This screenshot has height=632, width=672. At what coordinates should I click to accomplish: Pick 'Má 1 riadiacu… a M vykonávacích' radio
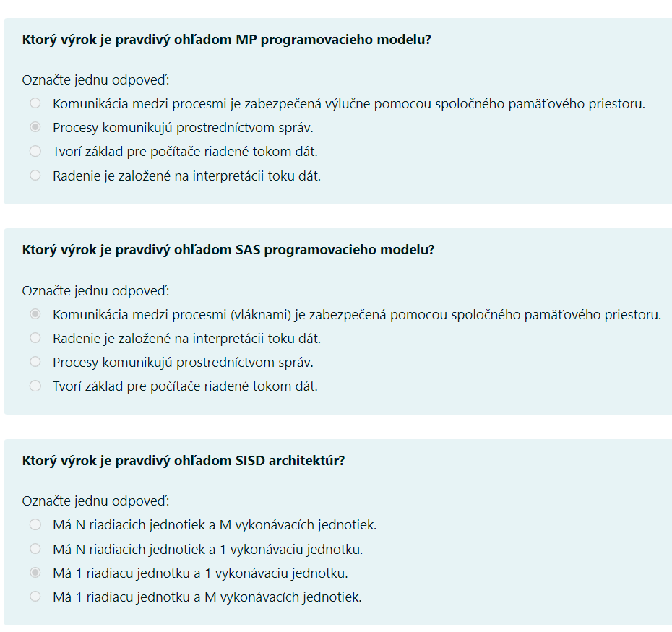click(35, 597)
